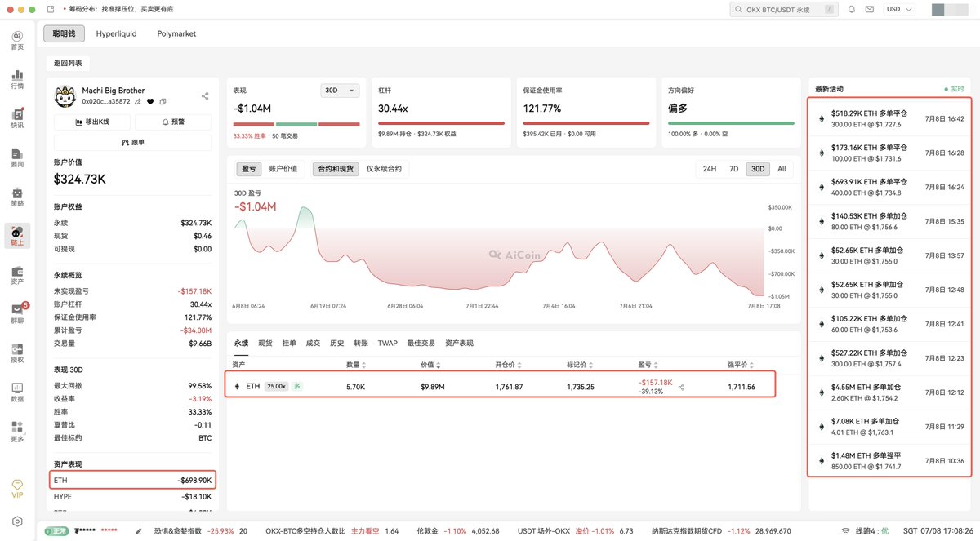Set chart range to All
The height and width of the screenshot is (541, 980).
(x=782, y=169)
